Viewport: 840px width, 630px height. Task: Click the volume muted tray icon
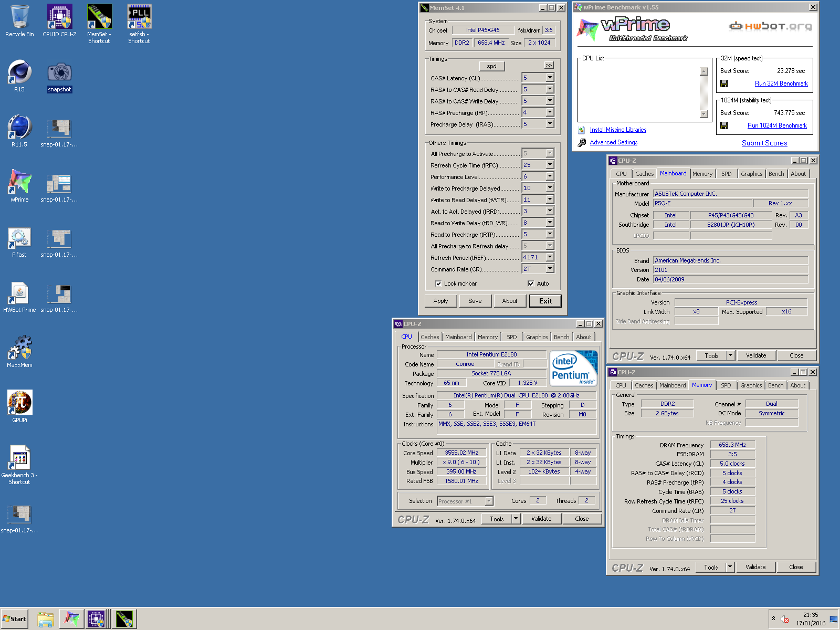pyautogui.click(x=785, y=619)
